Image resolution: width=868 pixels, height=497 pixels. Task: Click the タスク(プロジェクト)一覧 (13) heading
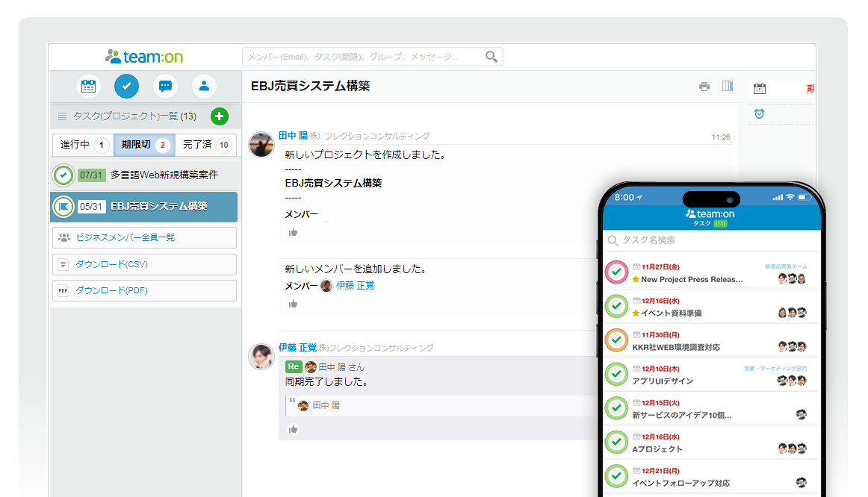click(x=134, y=116)
